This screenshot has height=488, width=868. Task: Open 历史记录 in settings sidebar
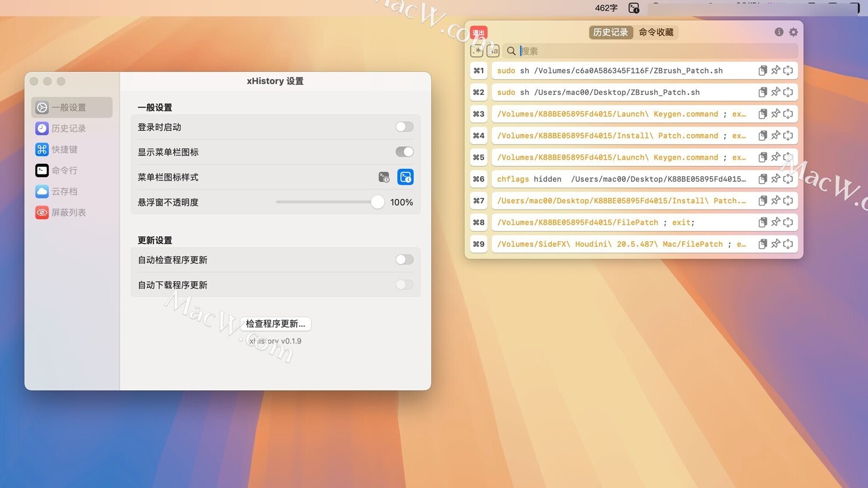72,128
